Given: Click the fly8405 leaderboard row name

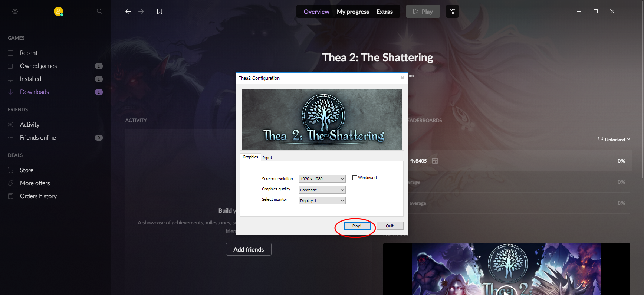Looking at the screenshot, I should (418, 161).
